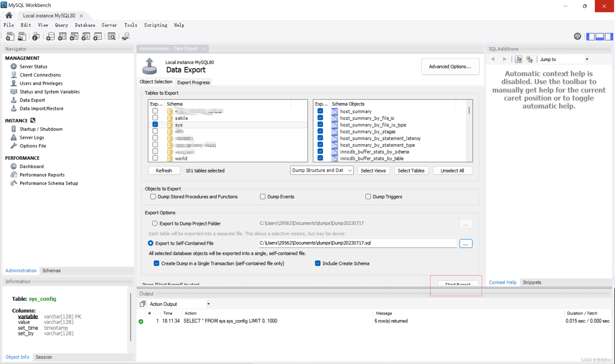Open Users and Privileges
This screenshot has width=615, height=364.
pyautogui.click(x=41, y=83)
